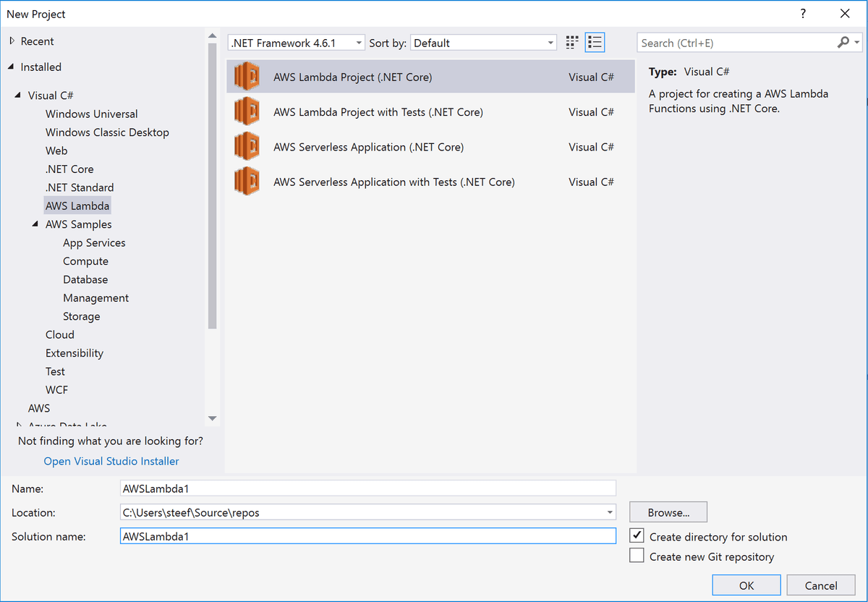Click the Name input field
This screenshot has width=868, height=602.
368,488
